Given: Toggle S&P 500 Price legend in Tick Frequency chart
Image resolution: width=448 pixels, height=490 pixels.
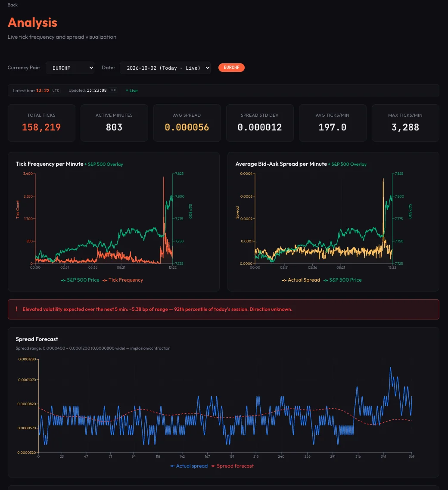Looking at the screenshot, I should point(80,280).
